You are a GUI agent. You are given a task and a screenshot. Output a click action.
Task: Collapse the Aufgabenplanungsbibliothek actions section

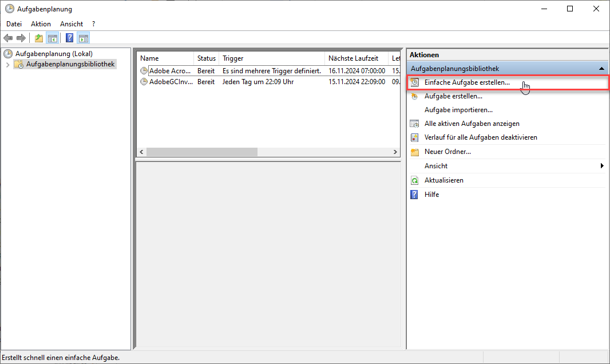(x=601, y=69)
